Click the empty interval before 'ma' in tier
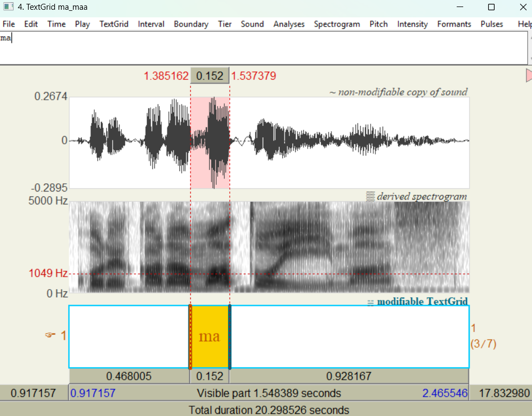The width and height of the screenshot is (532, 416). coord(129,336)
